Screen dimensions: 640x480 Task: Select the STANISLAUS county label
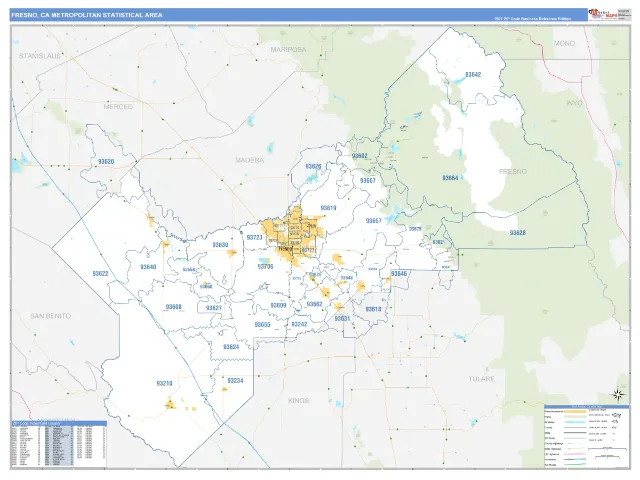point(40,56)
